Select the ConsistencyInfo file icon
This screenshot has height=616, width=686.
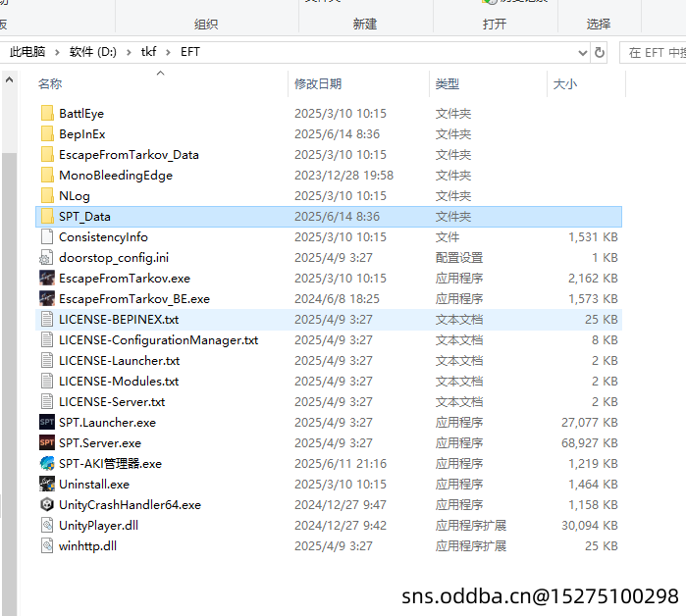tap(47, 236)
